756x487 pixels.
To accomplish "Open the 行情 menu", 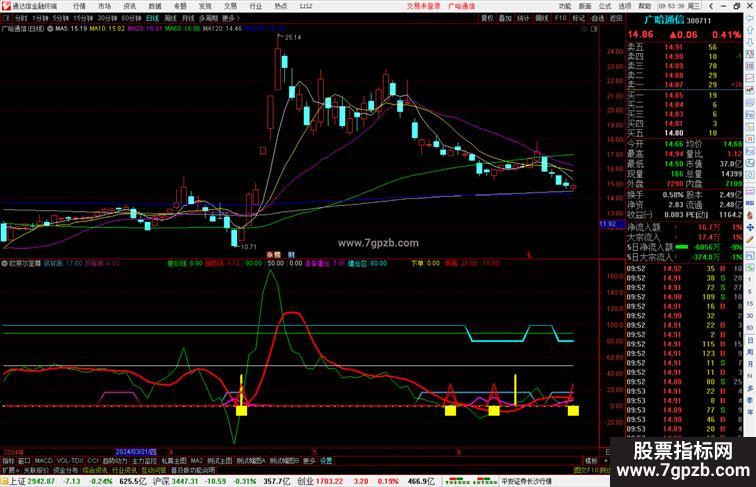I will 80,6.
